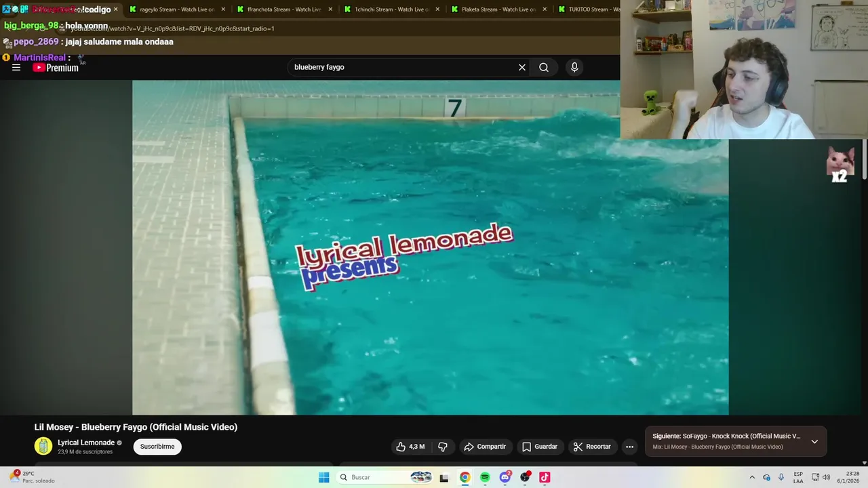
Task: Switch to Plaketa Stream tab
Action: tap(498, 9)
